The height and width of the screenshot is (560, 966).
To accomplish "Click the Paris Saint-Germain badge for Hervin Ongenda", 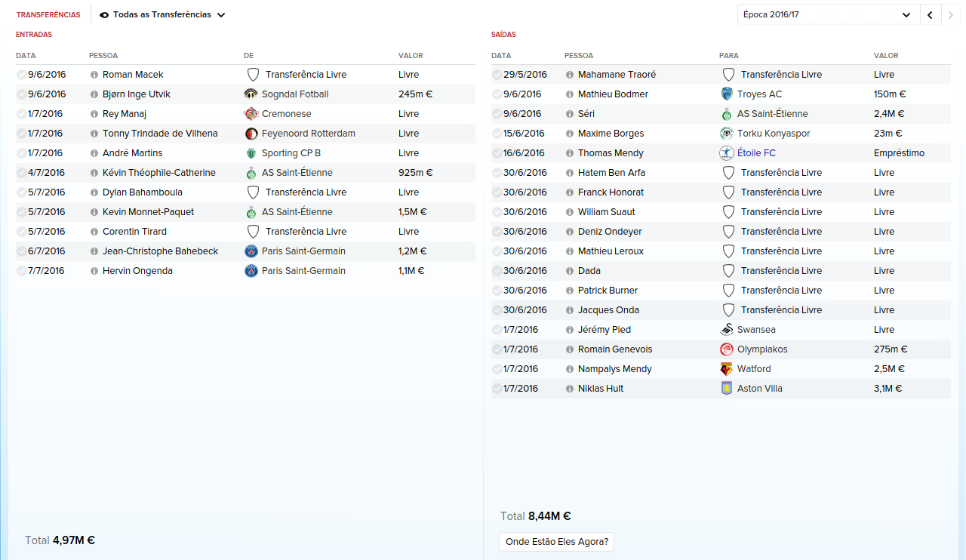I will point(251,271).
